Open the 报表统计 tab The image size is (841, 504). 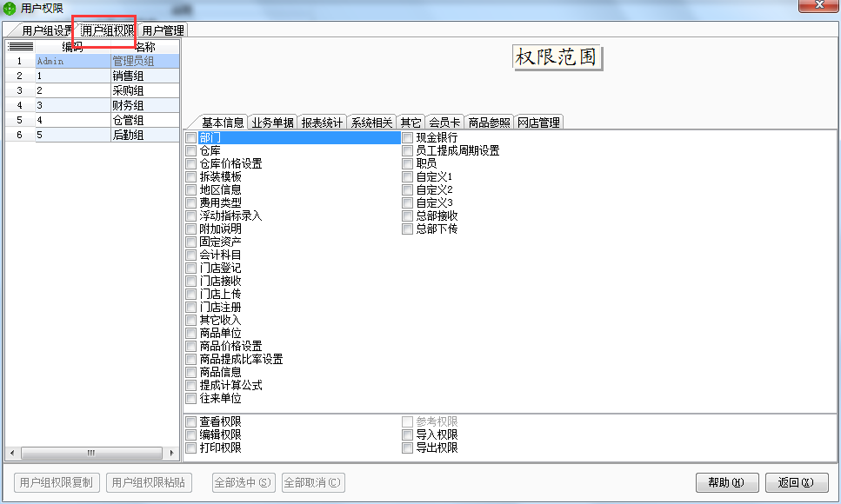[322, 123]
